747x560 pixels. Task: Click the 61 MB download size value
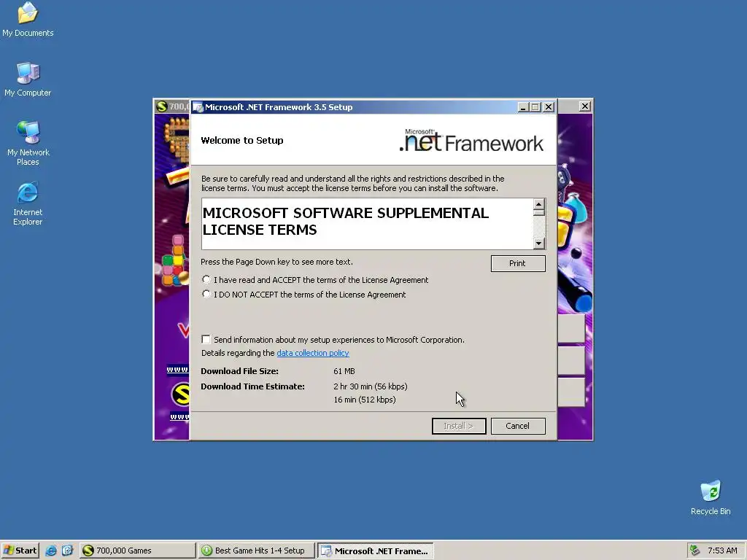pyautogui.click(x=344, y=371)
